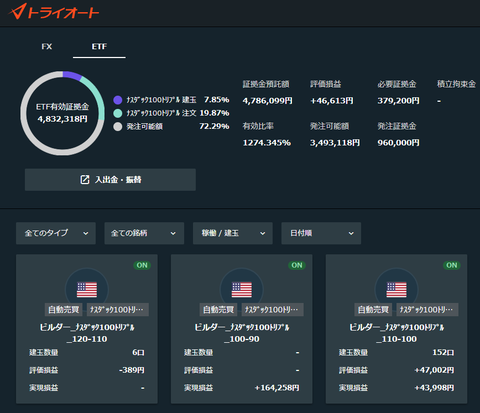Image resolution: width=480 pixels, height=413 pixels.
Task: Click the purple ナスダック100トリプル 建玉 legend dot
Action: pyautogui.click(x=118, y=100)
